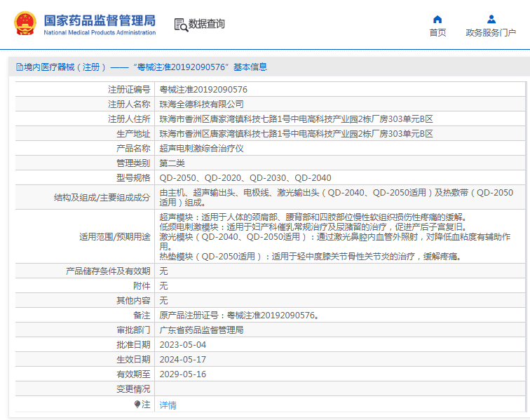This screenshot has width=530, height=420.
Task: Click approval department 广东省药品监督管理局
Action: (x=201, y=330)
